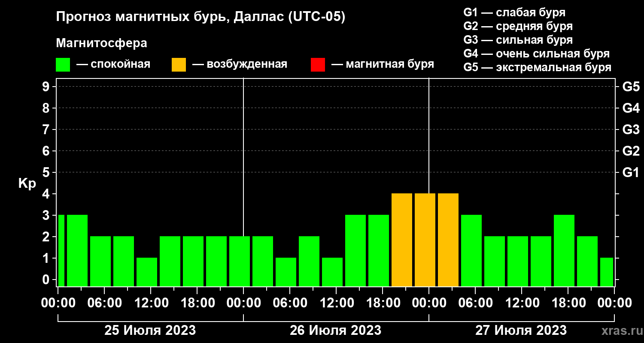644x343 pixels.
Task: Click the Kp axis value 0
Action: (46, 280)
